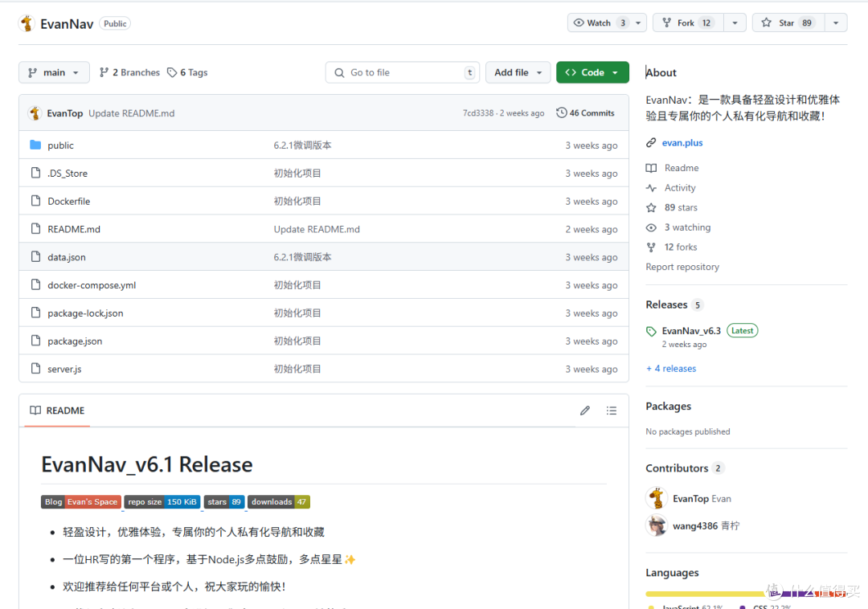Click the docker-compose.yml file icon
Viewport: 868px width, 609px height.
tap(35, 285)
